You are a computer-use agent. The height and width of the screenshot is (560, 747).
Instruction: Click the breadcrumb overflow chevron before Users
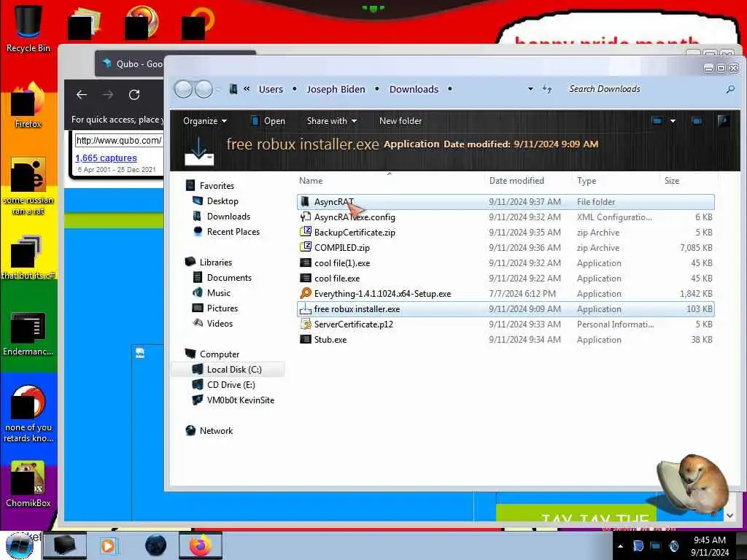247,89
